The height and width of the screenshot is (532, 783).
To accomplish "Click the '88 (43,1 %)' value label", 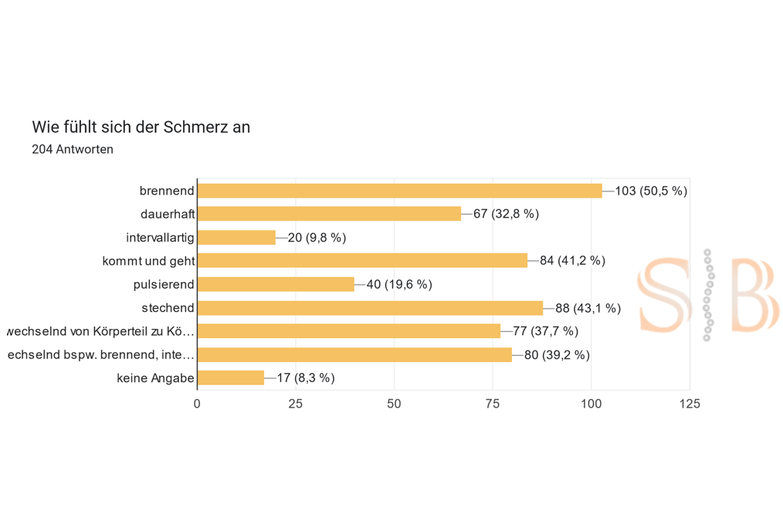I will 588,308.
